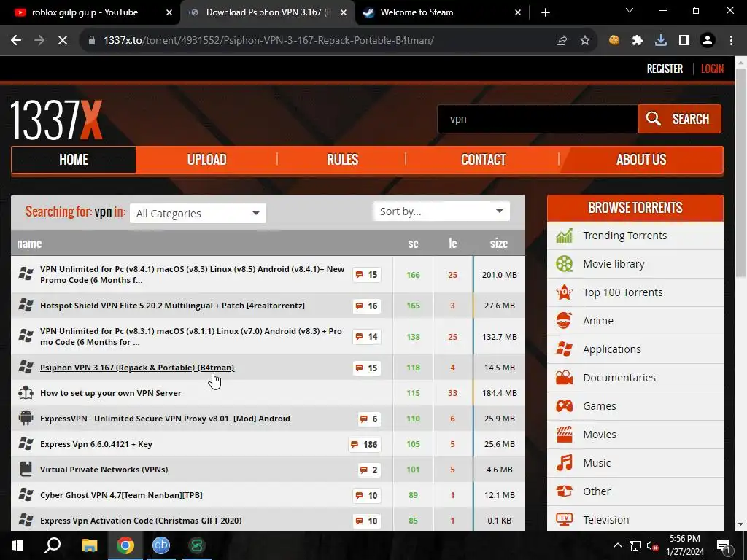747x560 pixels.
Task: Click the browser back arrow
Action: pos(16,41)
